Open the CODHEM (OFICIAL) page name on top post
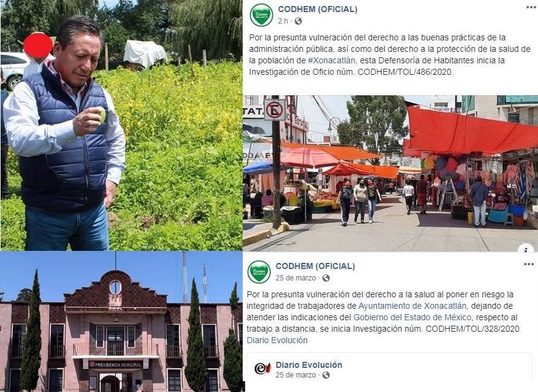The image size is (538, 392). (x=318, y=9)
